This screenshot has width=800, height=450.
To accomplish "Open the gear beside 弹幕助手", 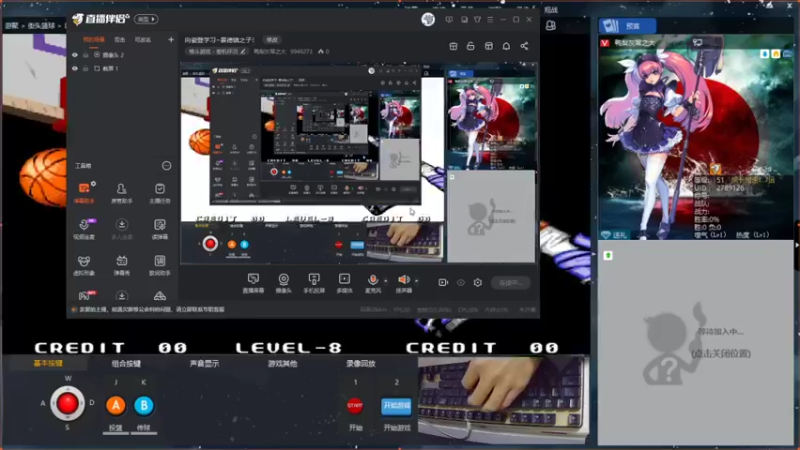I will coord(93,184).
